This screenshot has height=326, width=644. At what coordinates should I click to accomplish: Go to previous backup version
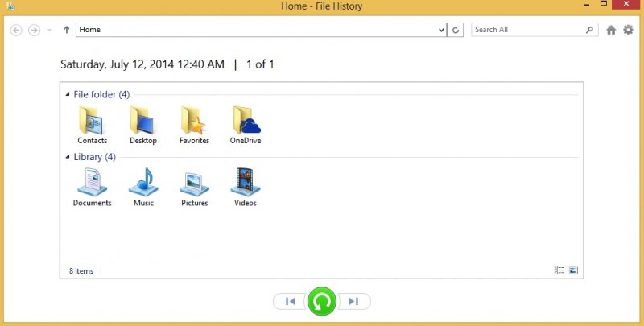(x=290, y=301)
